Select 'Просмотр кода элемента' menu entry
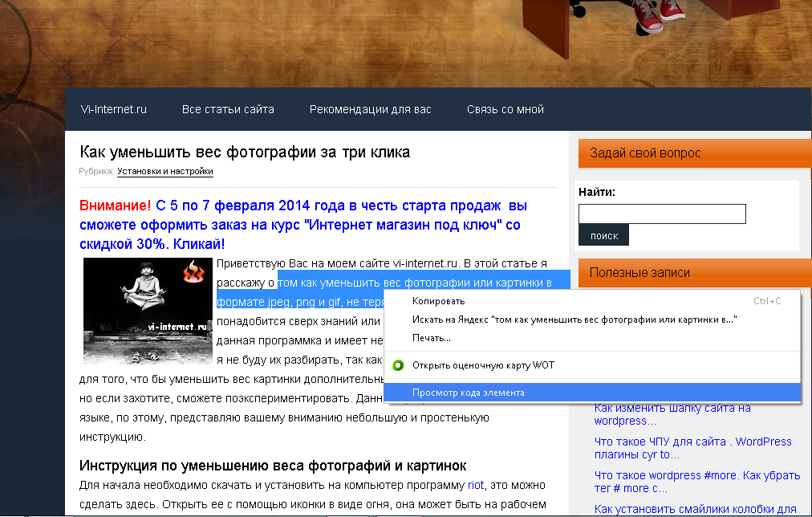812x517 pixels. 468,393
